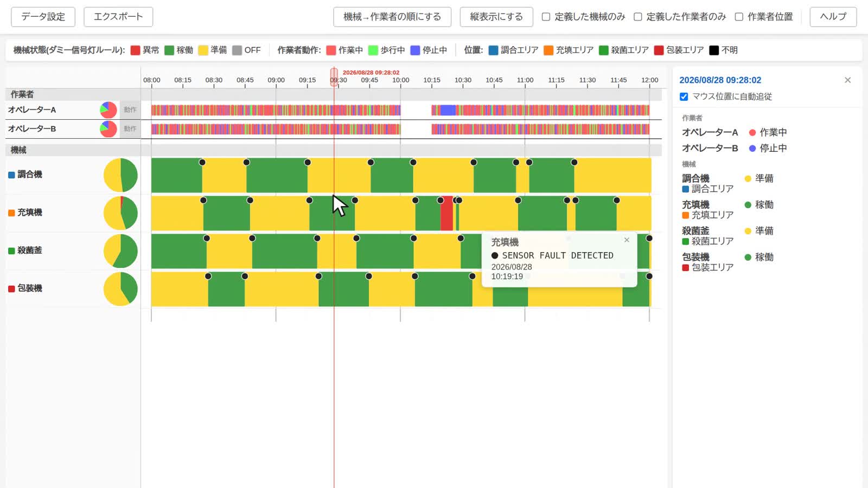The width and height of the screenshot is (868, 488).
Task: Click the 充填機 status pie chart
Action: point(120,213)
